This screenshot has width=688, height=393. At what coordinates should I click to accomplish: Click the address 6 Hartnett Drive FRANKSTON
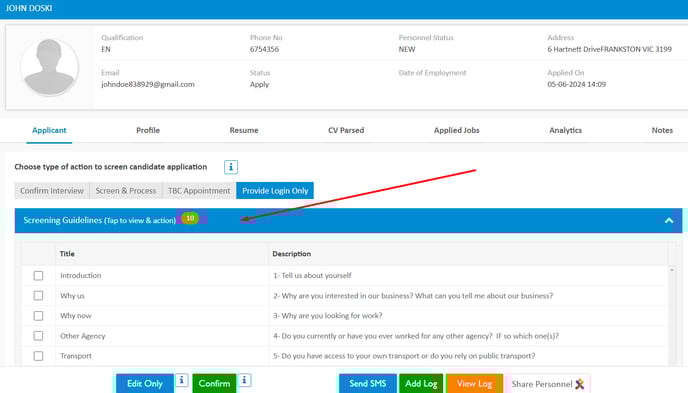pos(609,49)
